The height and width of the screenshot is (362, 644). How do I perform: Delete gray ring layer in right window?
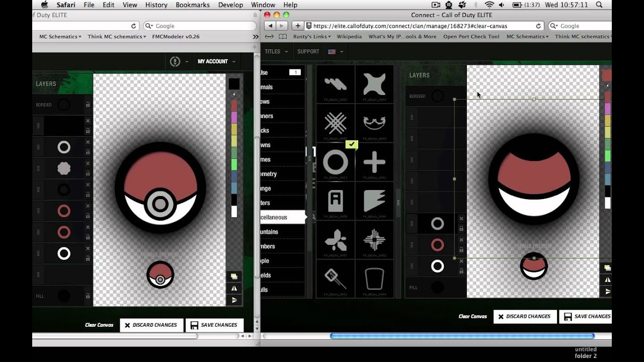461,219
